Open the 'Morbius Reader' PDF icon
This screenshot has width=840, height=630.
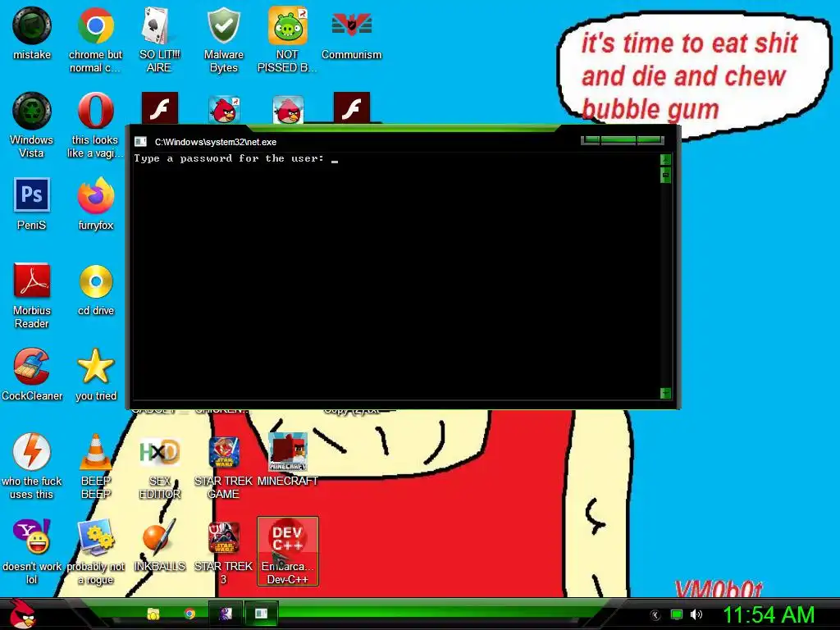pos(32,295)
